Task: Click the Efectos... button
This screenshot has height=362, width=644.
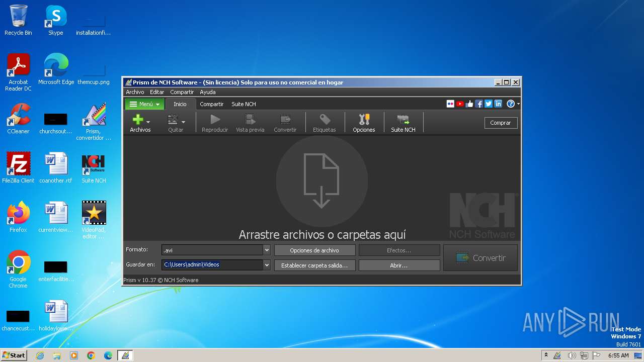Action: point(399,250)
